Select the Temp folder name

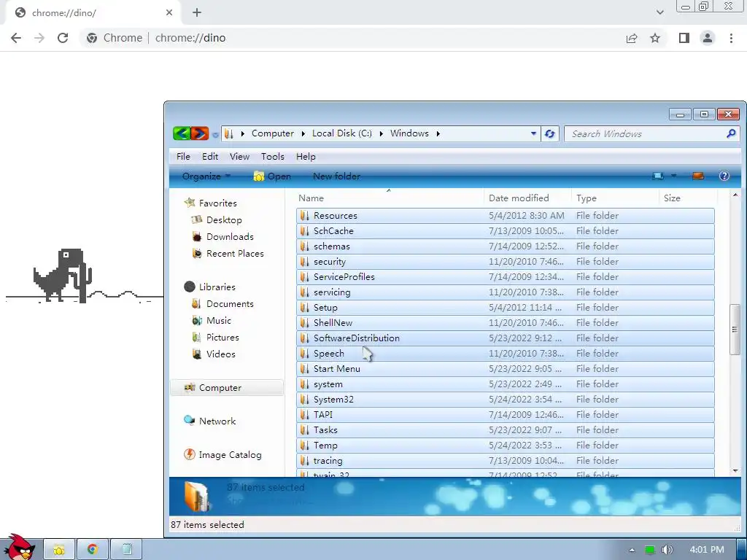(325, 446)
